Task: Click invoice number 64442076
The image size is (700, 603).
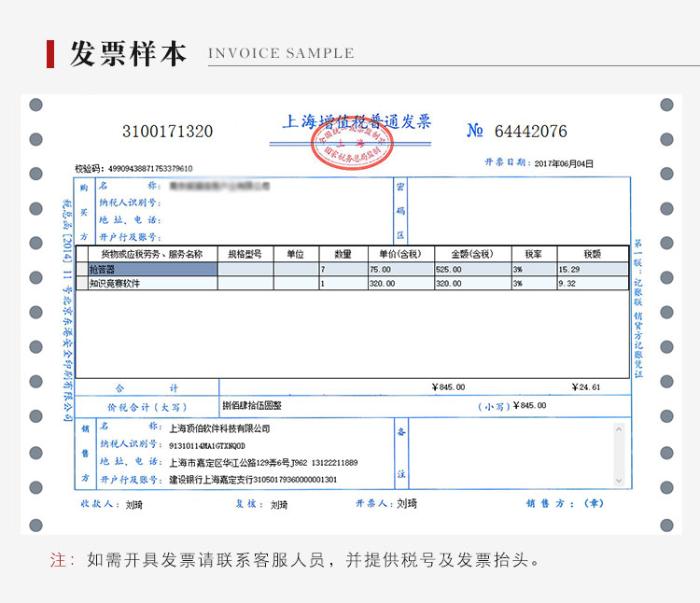Action: [530, 132]
